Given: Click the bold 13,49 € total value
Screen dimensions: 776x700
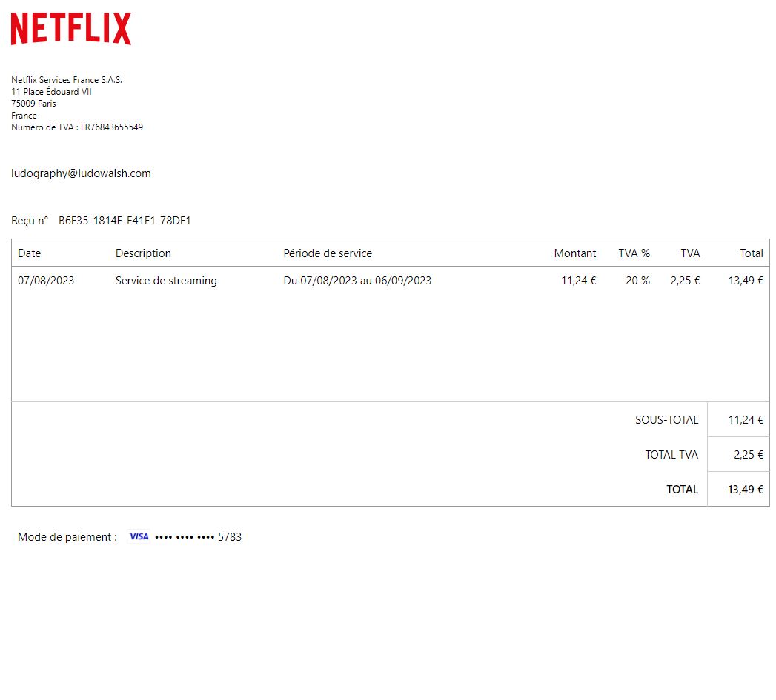Looking at the screenshot, I should point(746,489).
